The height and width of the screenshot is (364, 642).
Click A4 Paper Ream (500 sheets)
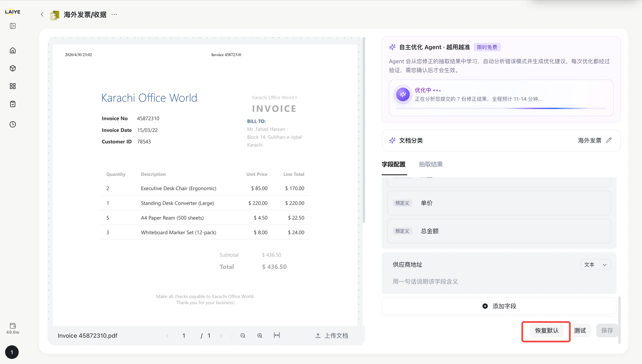coord(172,218)
